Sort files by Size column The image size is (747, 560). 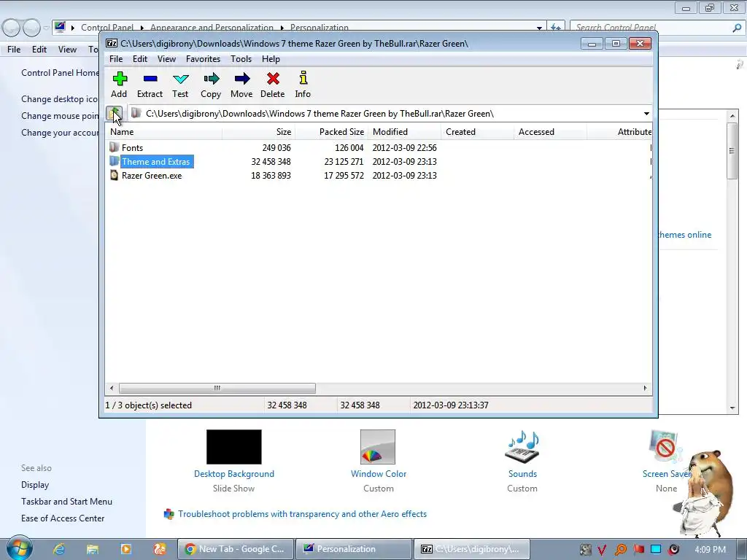258,132
